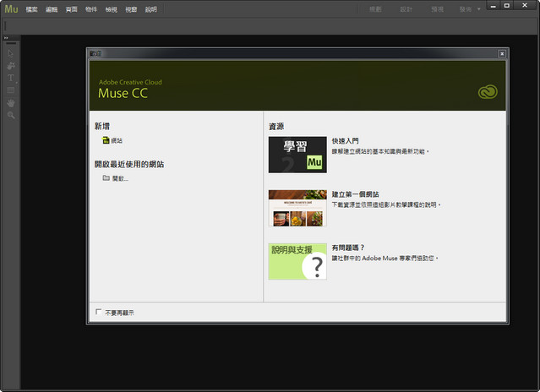Screen dimensions: 540x392
Task: Open the 說明 menu
Action: (x=150, y=9)
